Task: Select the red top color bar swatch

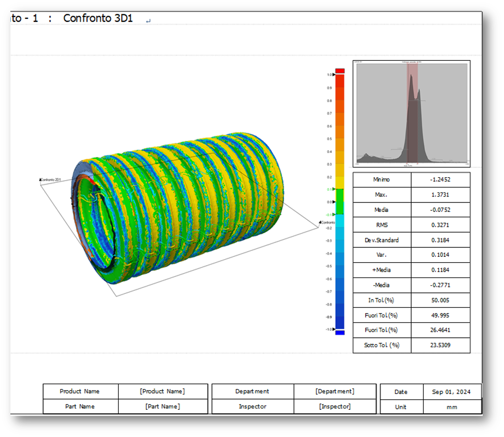Action: click(339, 71)
